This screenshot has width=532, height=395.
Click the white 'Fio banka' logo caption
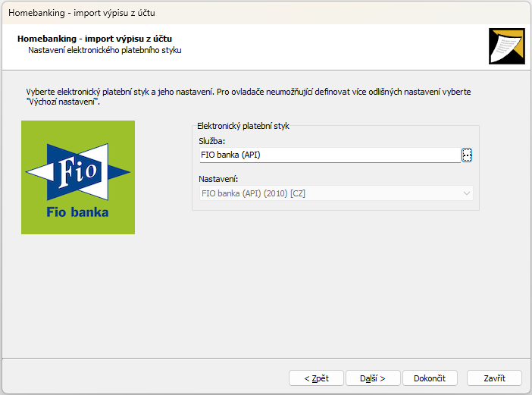tap(77, 212)
